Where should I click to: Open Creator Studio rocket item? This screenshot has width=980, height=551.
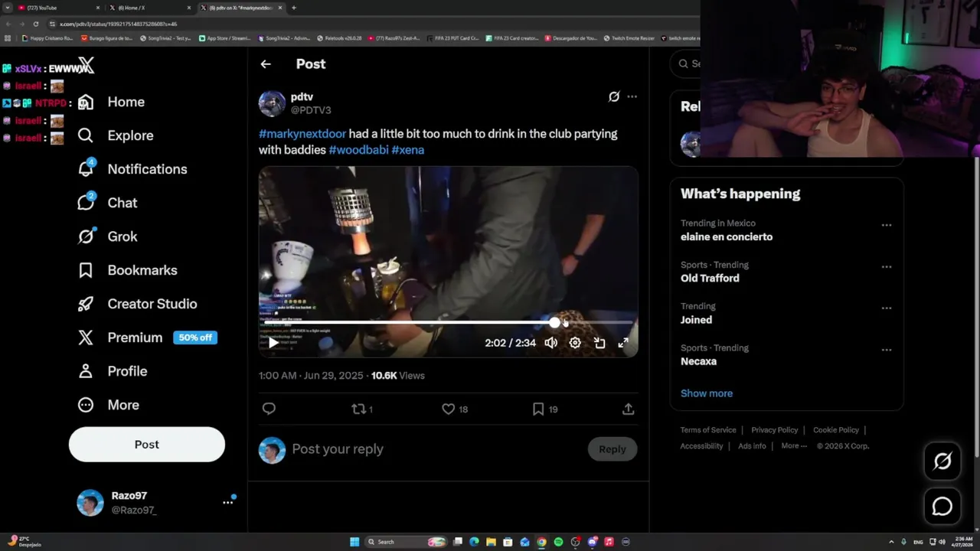(x=138, y=304)
